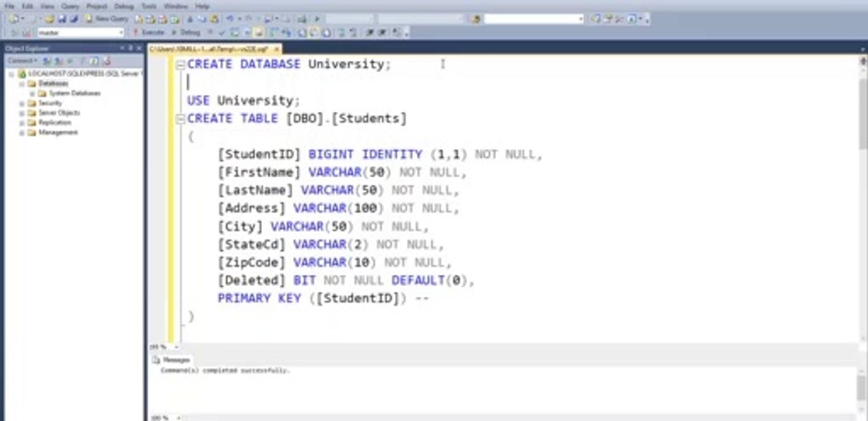Click the [Deleted] BIT column line
This screenshot has width=868, height=421.
coord(346,281)
